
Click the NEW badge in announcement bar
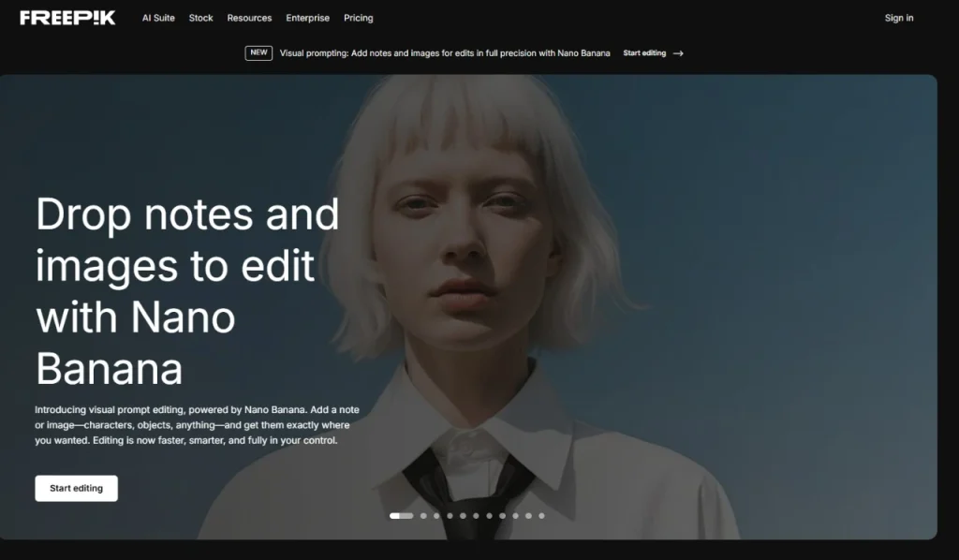pos(258,53)
